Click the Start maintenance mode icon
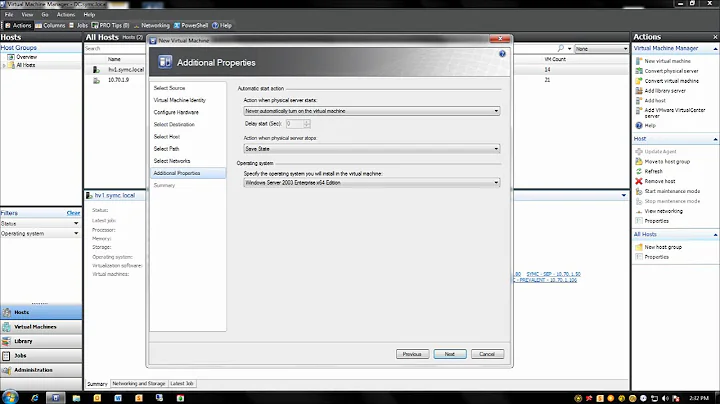The width and height of the screenshot is (720, 404). point(639,191)
